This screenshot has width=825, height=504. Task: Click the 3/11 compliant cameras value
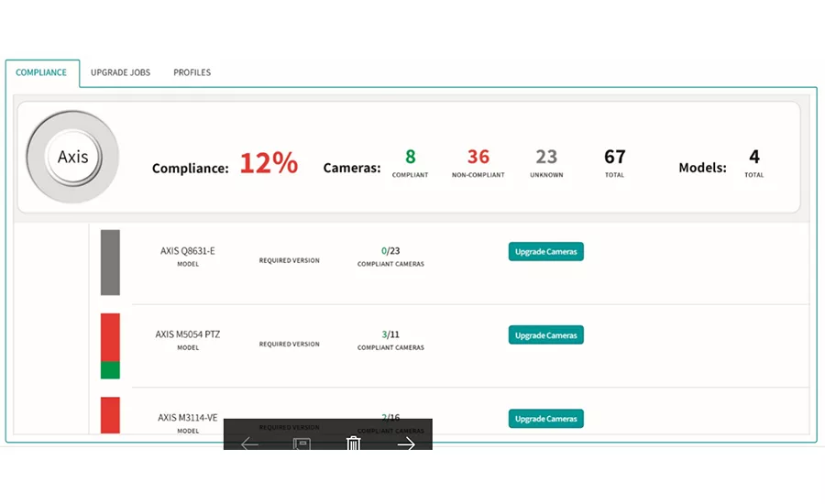pyautogui.click(x=390, y=334)
